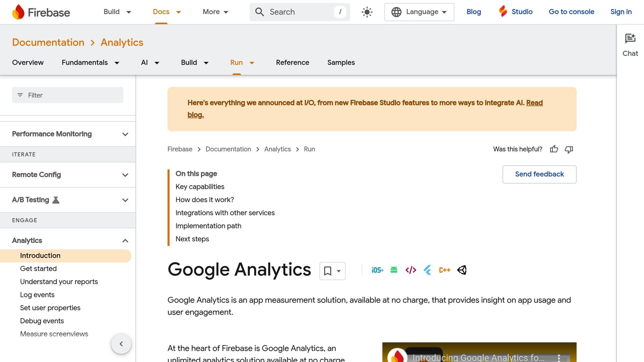Image resolution: width=644 pixels, height=362 pixels.
Task: Click the Send feedback button
Action: click(539, 174)
